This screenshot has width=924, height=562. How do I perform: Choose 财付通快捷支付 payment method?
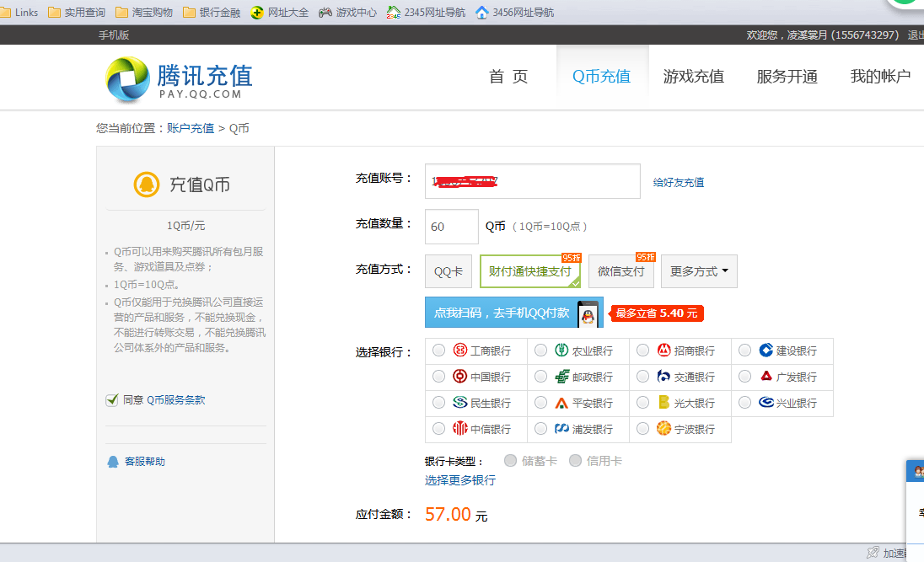tap(529, 271)
